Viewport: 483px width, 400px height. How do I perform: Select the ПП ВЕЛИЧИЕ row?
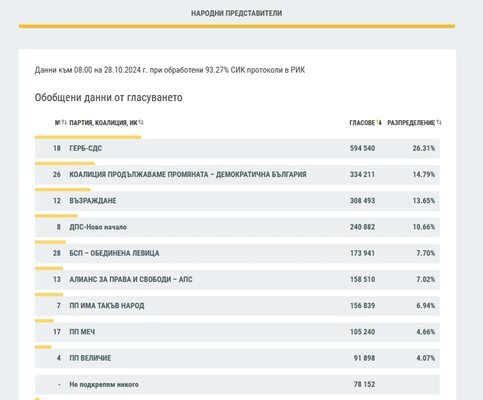tap(237, 358)
